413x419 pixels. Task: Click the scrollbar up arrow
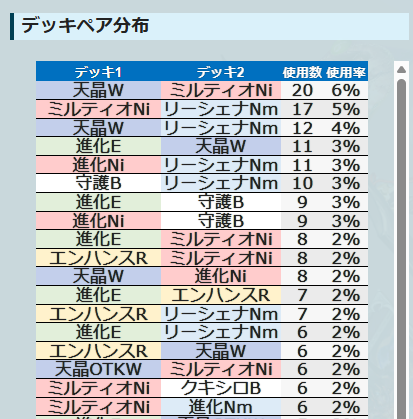tap(401, 69)
